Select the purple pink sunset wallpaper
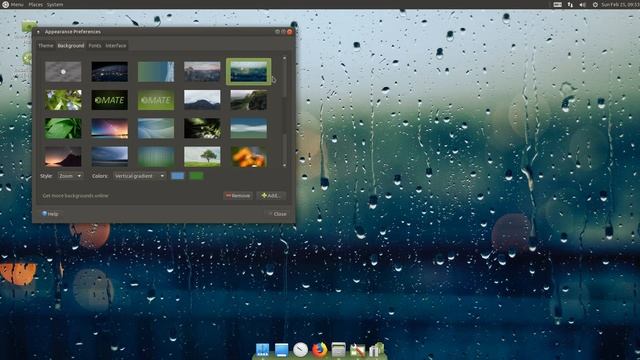Image resolution: width=640 pixels, height=360 pixels. pyautogui.click(x=109, y=129)
